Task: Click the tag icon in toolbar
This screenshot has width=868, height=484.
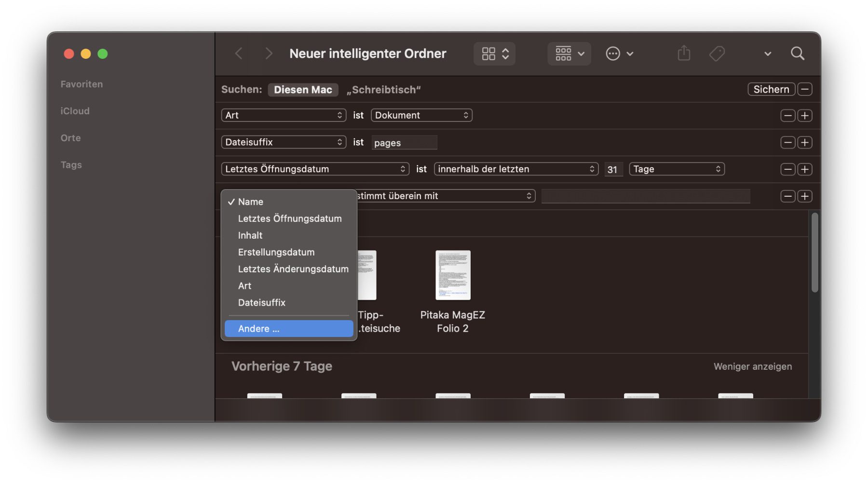Action: (717, 54)
